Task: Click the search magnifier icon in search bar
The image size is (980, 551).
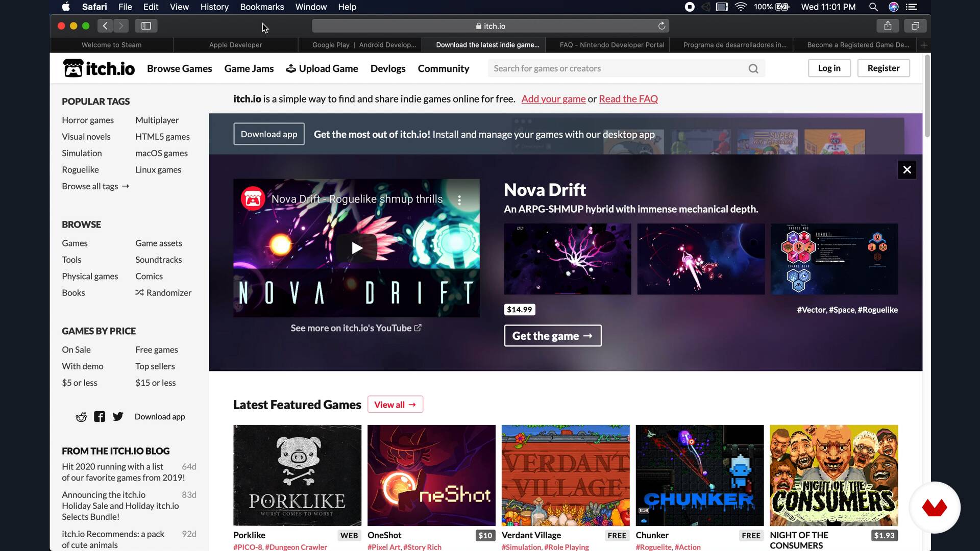Action: click(753, 68)
